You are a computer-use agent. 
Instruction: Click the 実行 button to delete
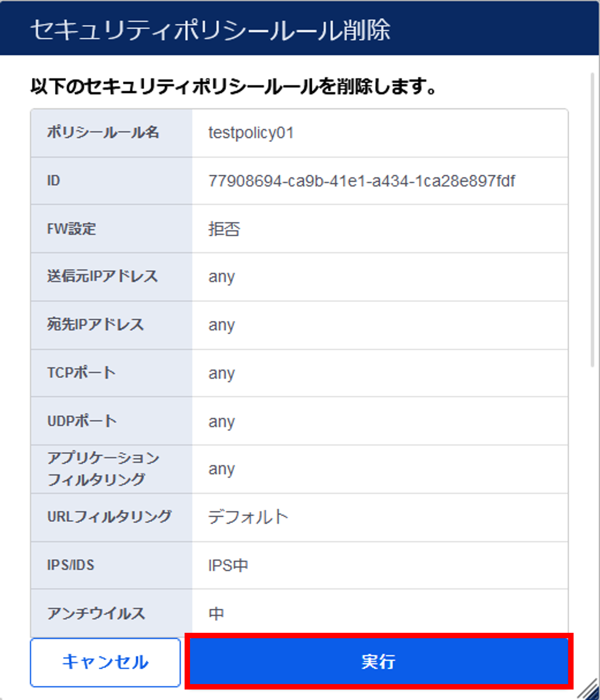tap(379, 661)
